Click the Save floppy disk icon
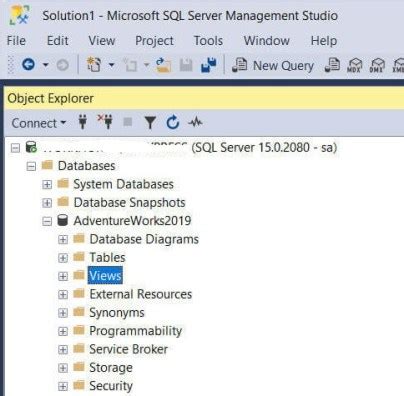The image size is (404, 396). click(x=186, y=65)
